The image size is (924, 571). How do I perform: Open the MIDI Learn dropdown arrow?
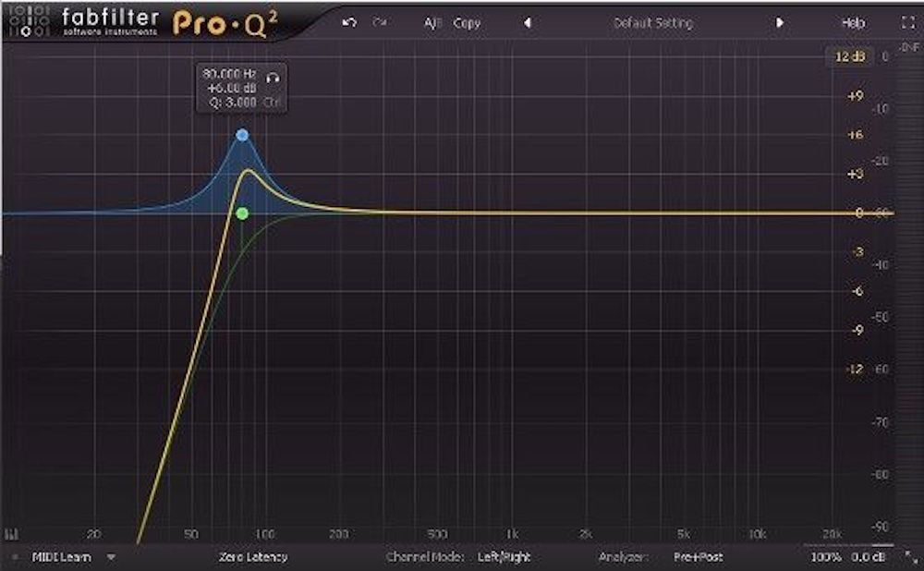pyautogui.click(x=111, y=557)
